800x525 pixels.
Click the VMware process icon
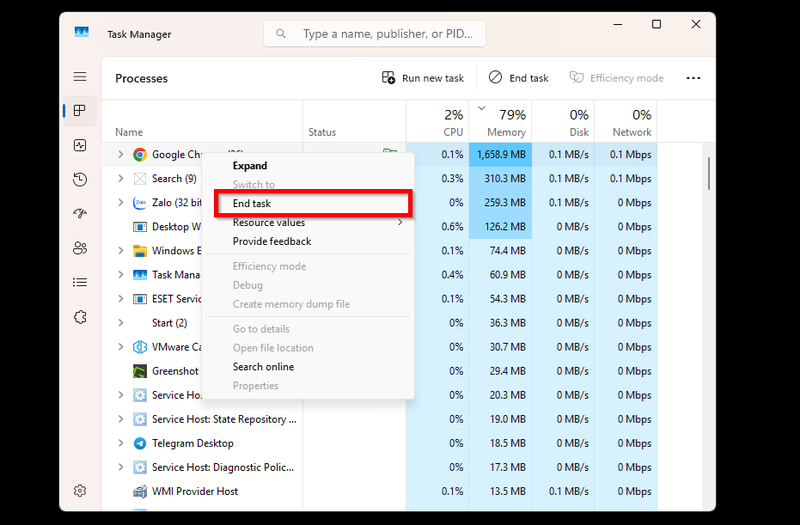coord(139,347)
